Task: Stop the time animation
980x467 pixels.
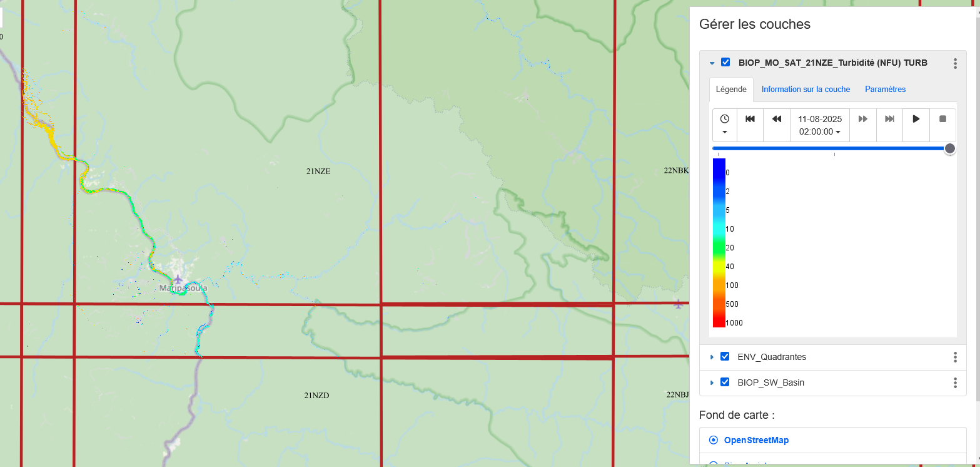Action: pyautogui.click(x=943, y=119)
